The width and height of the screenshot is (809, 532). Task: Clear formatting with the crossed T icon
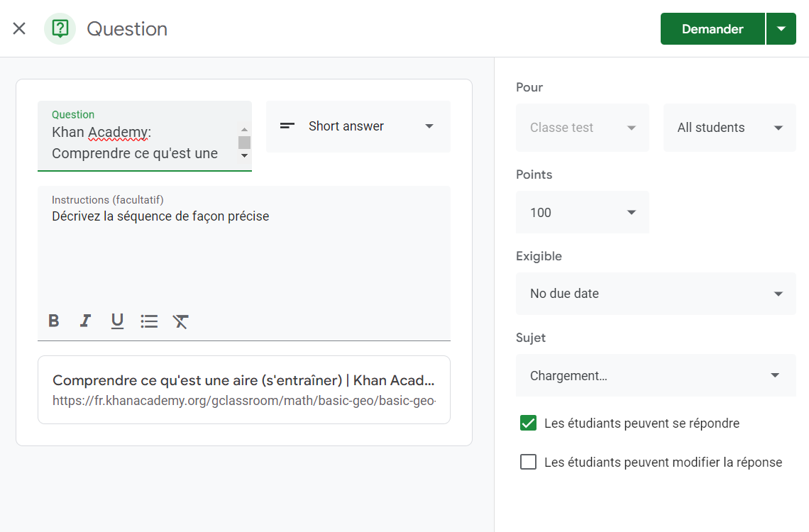(x=180, y=321)
